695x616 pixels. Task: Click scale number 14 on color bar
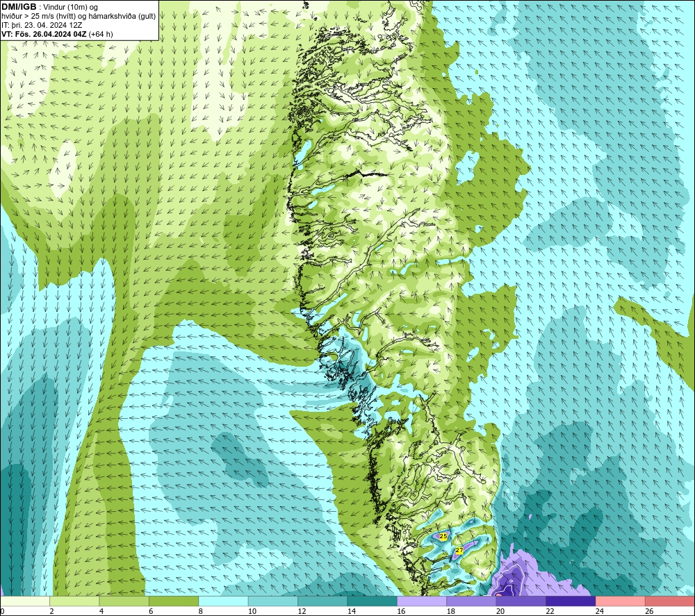click(x=352, y=611)
